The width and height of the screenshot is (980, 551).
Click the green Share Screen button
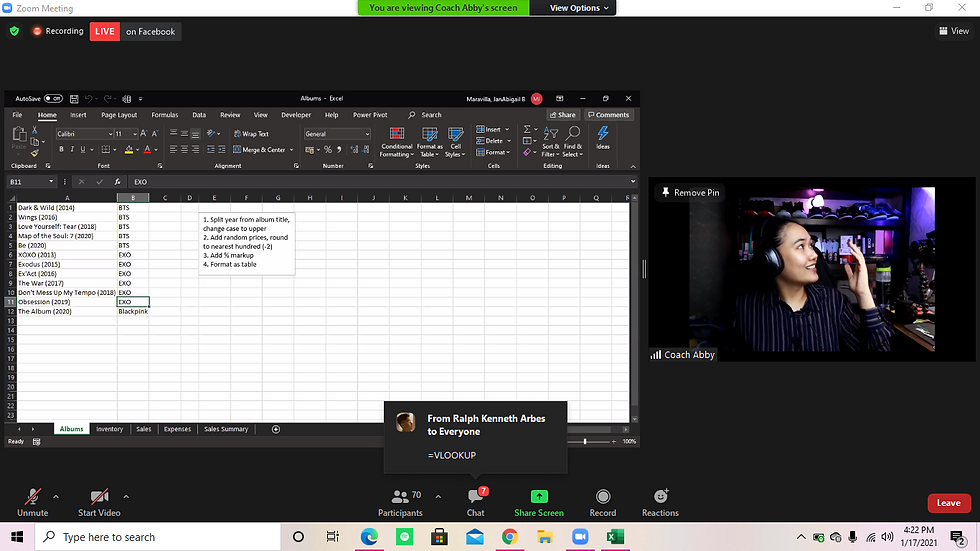[539, 503]
